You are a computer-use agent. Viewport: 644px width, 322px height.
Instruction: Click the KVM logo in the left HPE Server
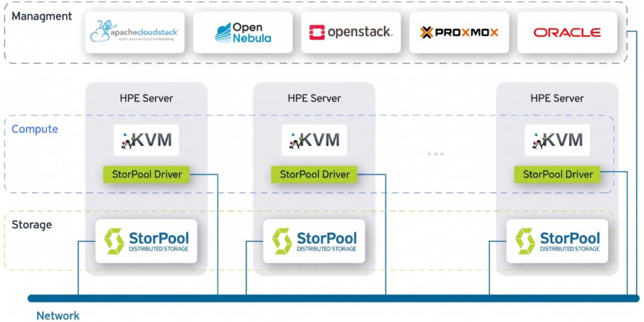(x=146, y=140)
